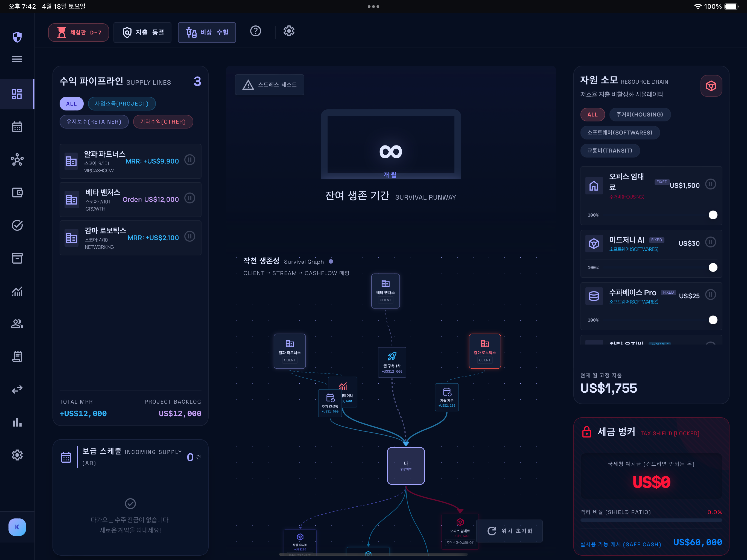Tap the battery indicator in status bar
The image size is (747, 560).
click(x=731, y=6)
